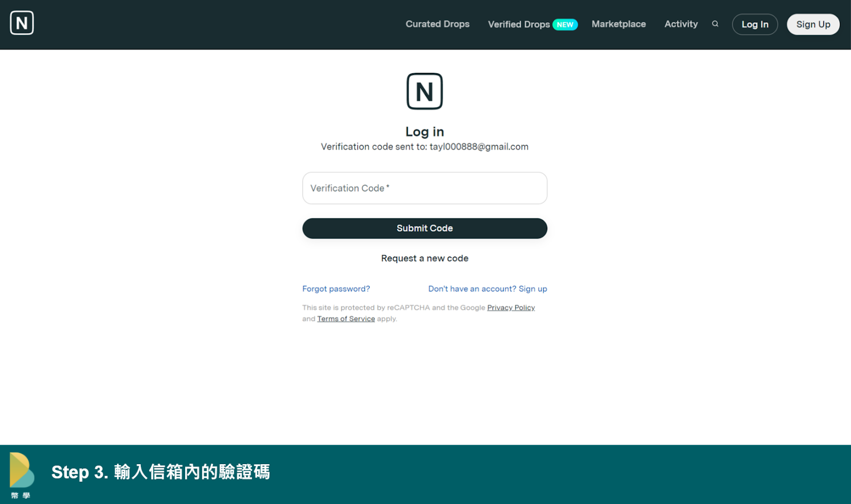Image resolution: width=851 pixels, height=504 pixels.
Task: Click the N logo in the header
Action: tap(22, 23)
